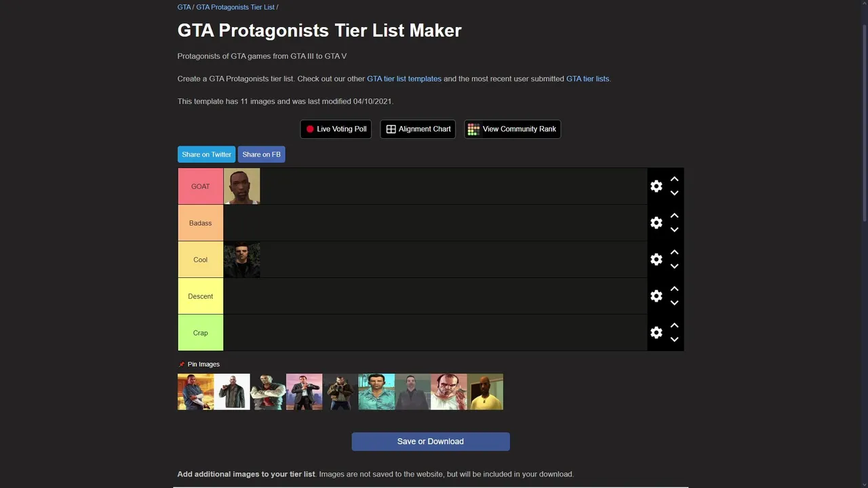
Task: Move Descent tier row down
Action: pyautogui.click(x=674, y=303)
